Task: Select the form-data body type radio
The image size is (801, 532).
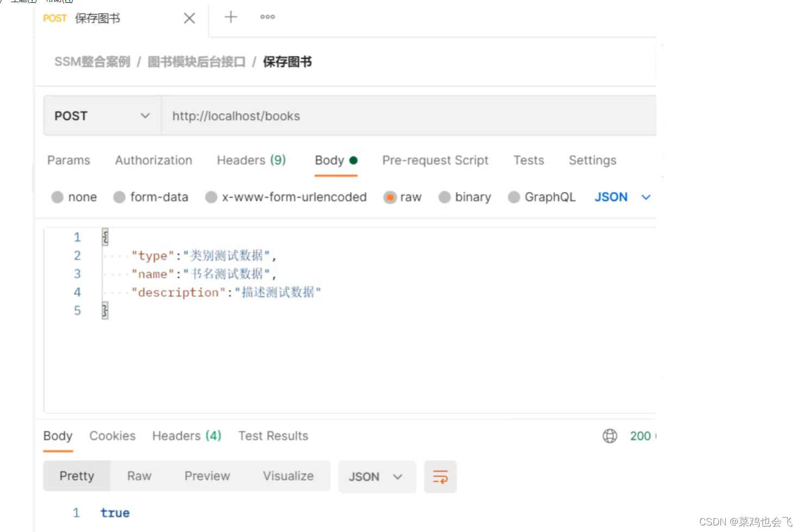Action: click(x=119, y=197)
